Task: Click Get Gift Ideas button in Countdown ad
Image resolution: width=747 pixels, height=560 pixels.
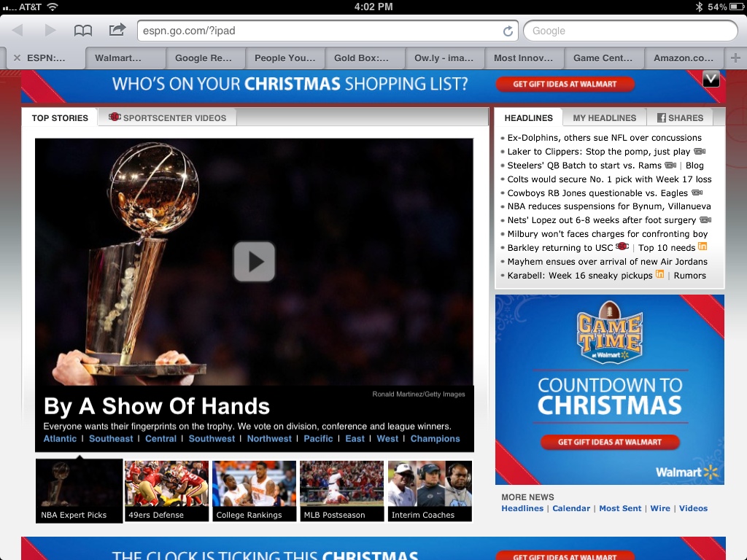Action: coord(610,442)
